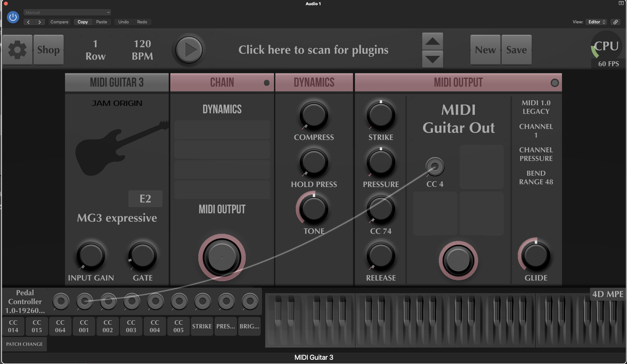
Task: Click the CC 4 output jack
Action: pos(435,167)
